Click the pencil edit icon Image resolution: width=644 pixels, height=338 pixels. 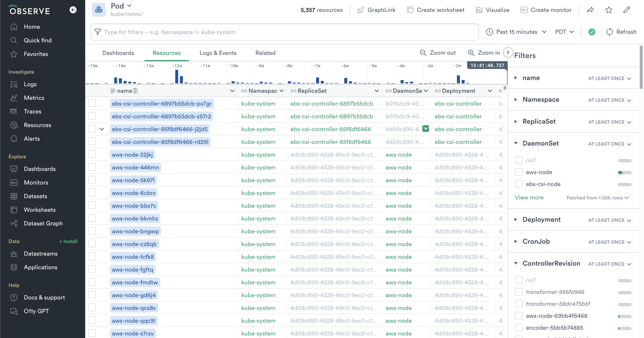[627, 10]
